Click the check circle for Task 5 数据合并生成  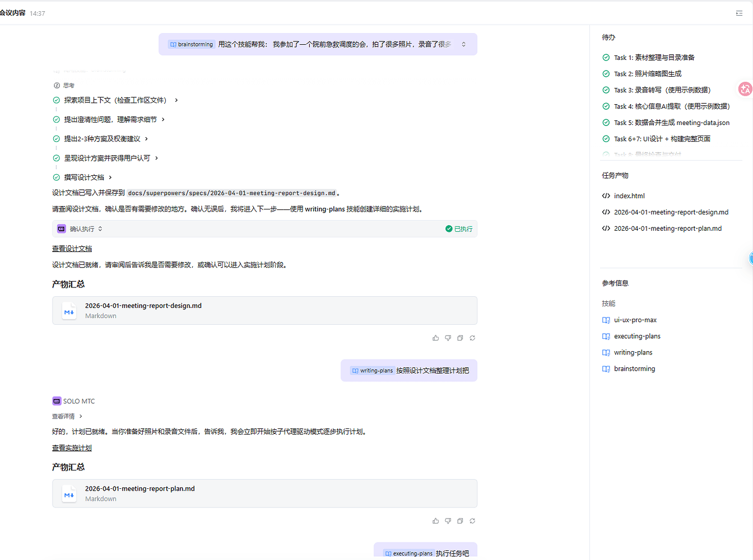coord(606,123)
